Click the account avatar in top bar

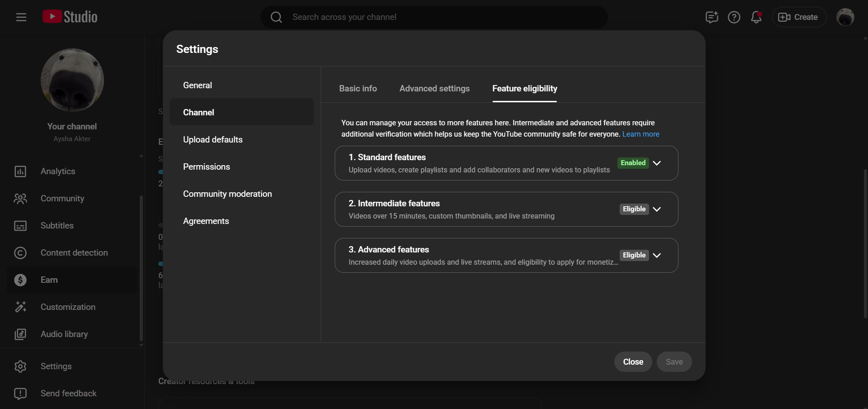point(845,17)
